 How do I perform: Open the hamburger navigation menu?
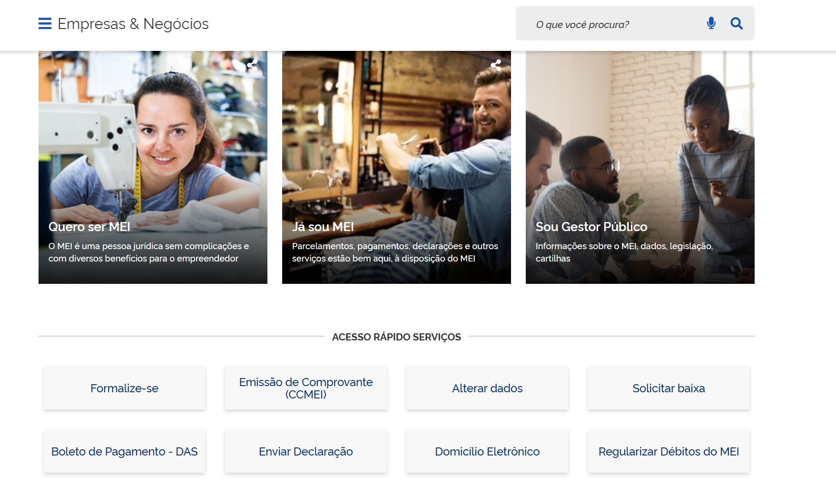[44, 23]
